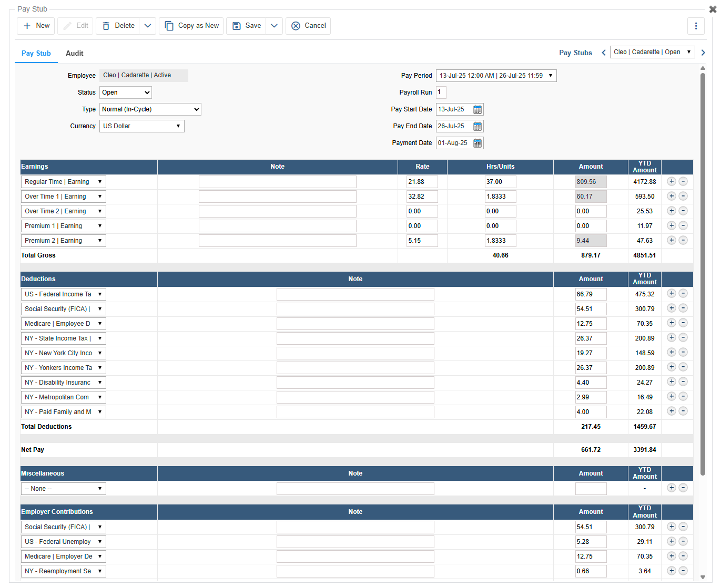The image size is (721, 588).
Task: Click the Payroll Run input field
Action: (x=441, y=92)
